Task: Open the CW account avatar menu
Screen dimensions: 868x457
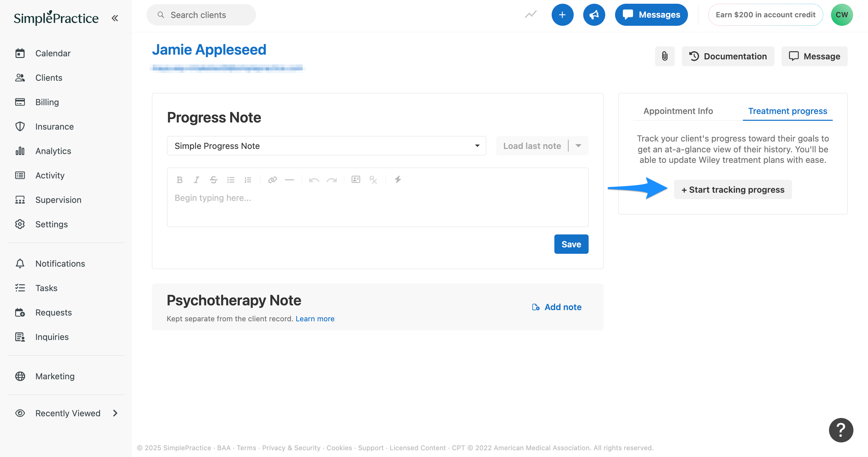Action: tap(842, 15)
